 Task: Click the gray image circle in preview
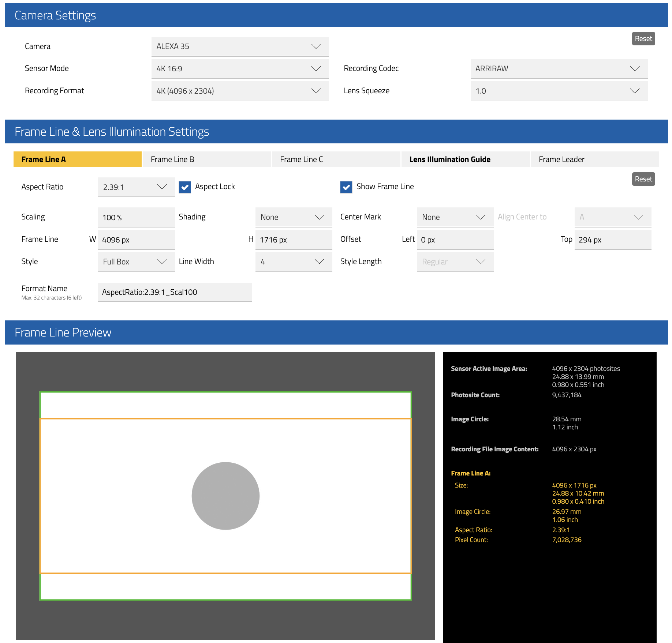tap(225, 496)
